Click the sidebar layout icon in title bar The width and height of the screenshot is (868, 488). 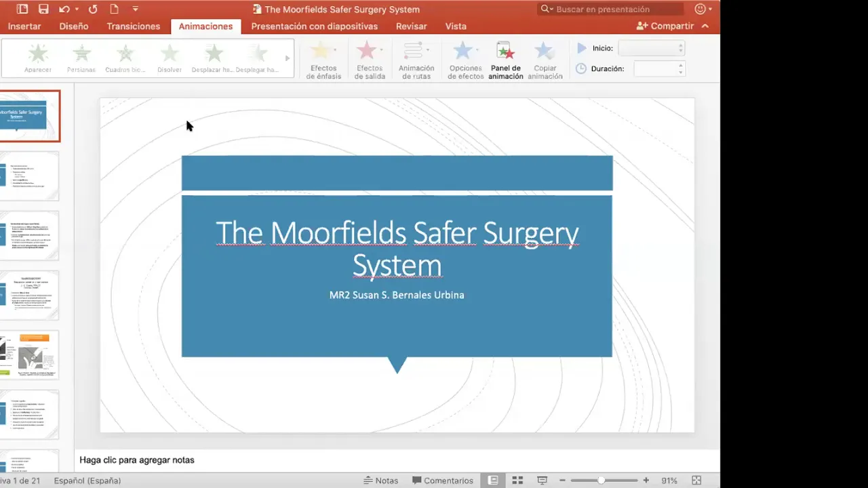(x=22, y=9)
